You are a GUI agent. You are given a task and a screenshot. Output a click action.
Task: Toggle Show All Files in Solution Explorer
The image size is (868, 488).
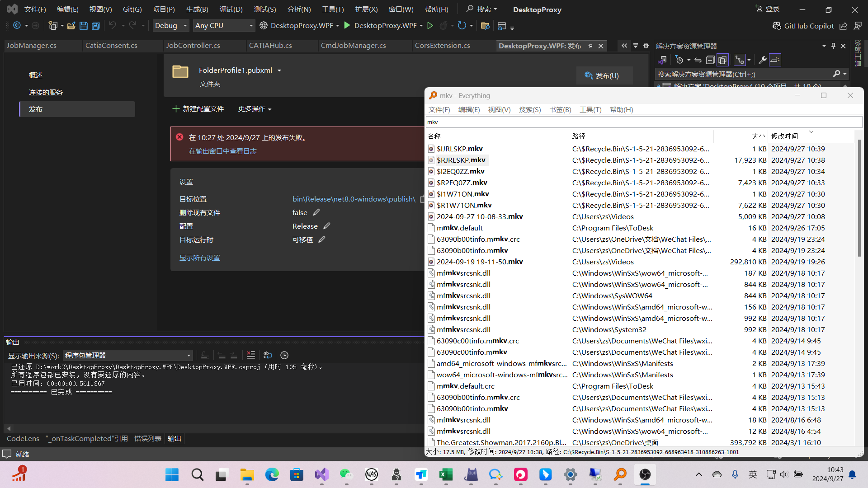[x=722, y=60]
